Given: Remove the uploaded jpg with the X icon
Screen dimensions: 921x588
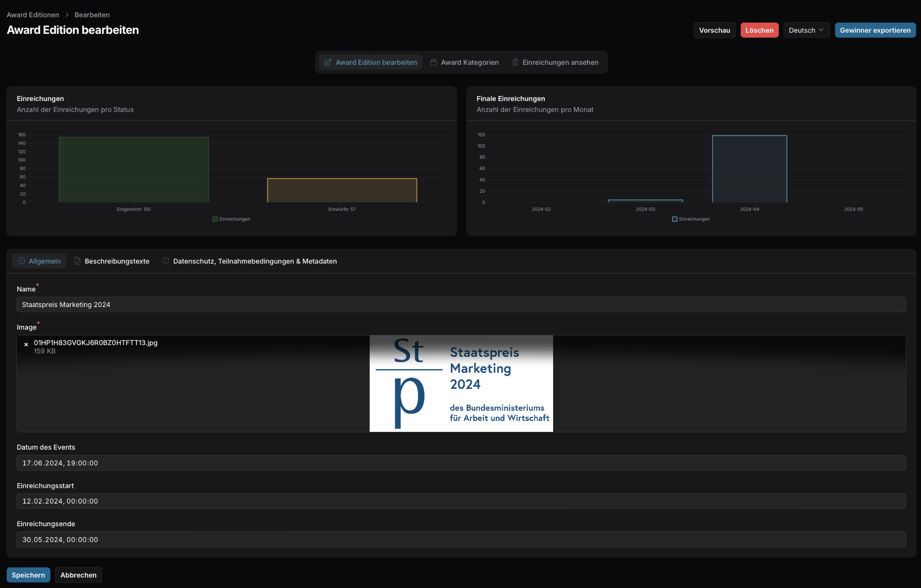Looking at the screenshot, I should click(x=26, y=344).
